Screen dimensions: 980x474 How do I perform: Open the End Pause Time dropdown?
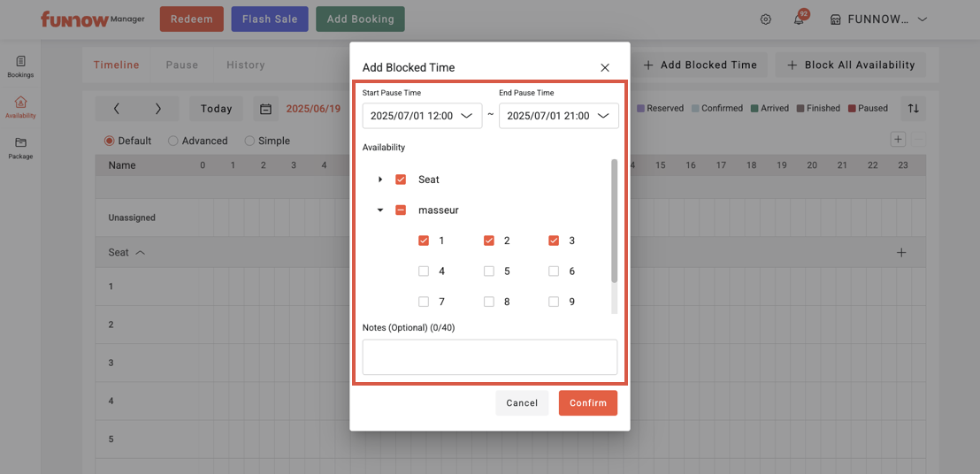(x=558, y=116)
